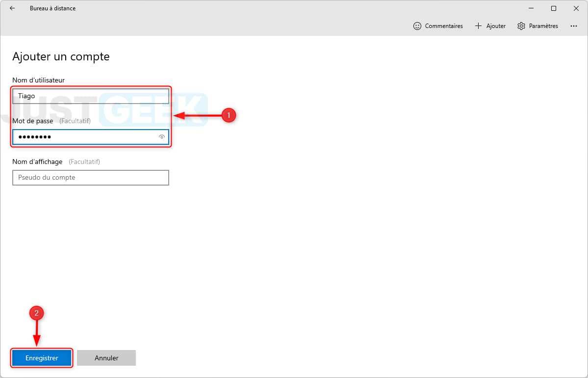Focus the Mot de passe field
Image resolution: width=588 pixels, height=378 pixels.
(91, 137)
